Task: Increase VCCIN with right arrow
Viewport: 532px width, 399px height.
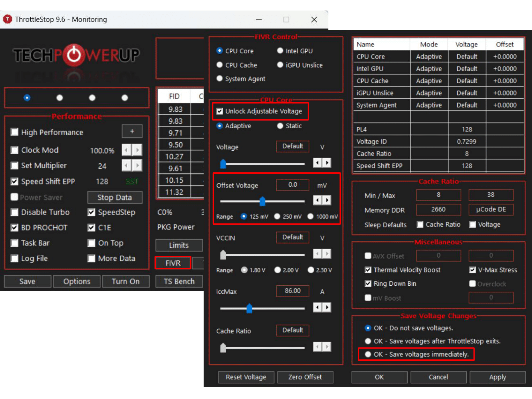Action: pyautogui.click(x=327, y=254)
